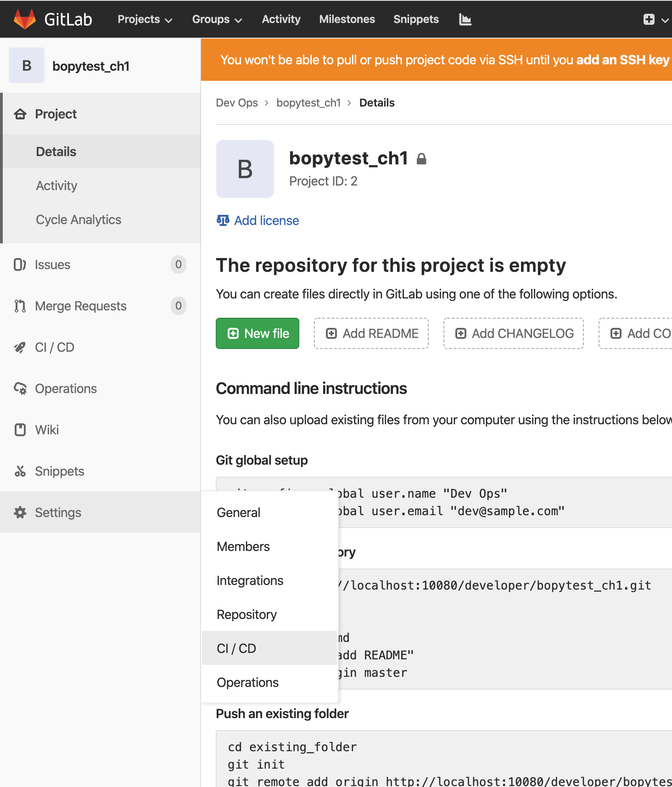Click the Merge Requests count badge
The image size is (672, 787).
point(179,306)
